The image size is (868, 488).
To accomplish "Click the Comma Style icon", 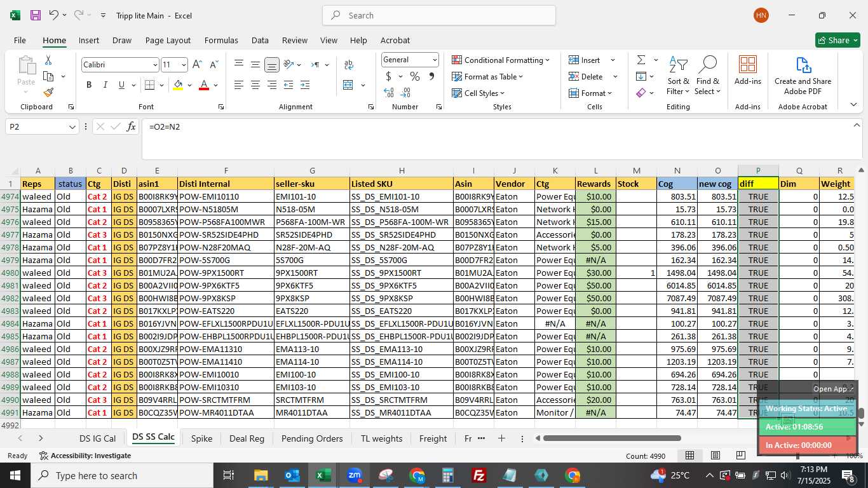I will pyautogui.click(x=431, y=76).
